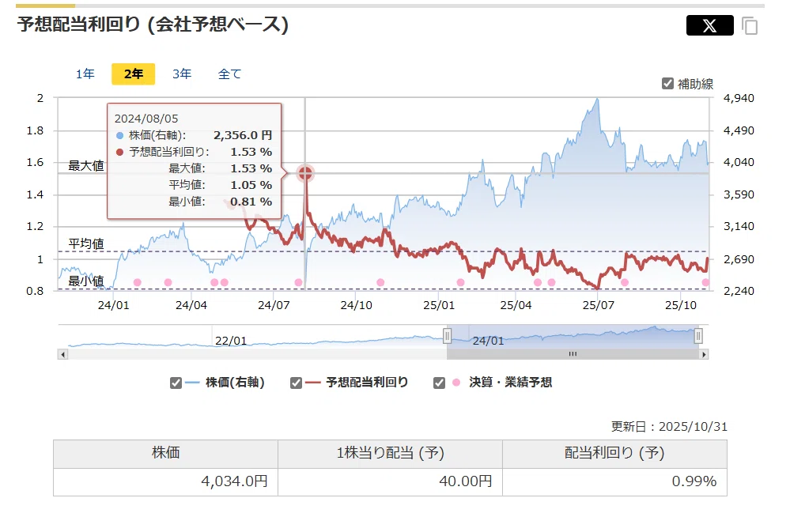The image size is (790, 532).
Task: Toggle the 決算・業績予想 legend checkbox
Action: [x=440, y=383]
